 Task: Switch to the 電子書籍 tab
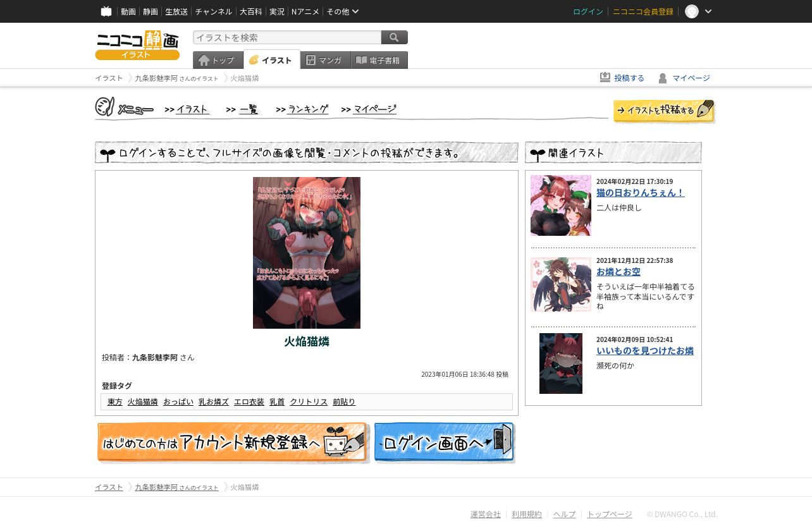tap(379, 60)
